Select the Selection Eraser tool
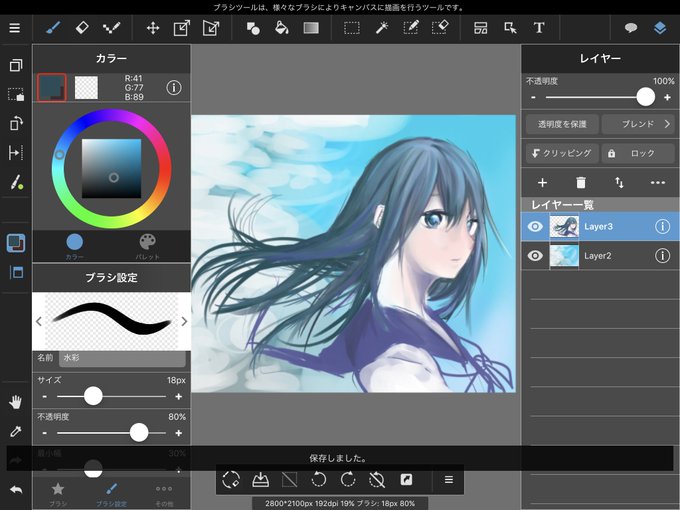Screen dimensions: 680x510 pyautogui.click(x=440, y=28)
